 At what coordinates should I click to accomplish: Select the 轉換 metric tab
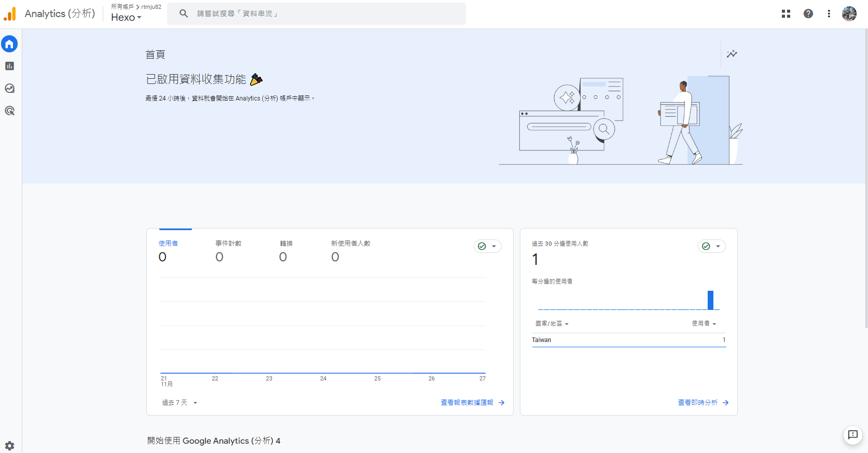click(286, 251)
